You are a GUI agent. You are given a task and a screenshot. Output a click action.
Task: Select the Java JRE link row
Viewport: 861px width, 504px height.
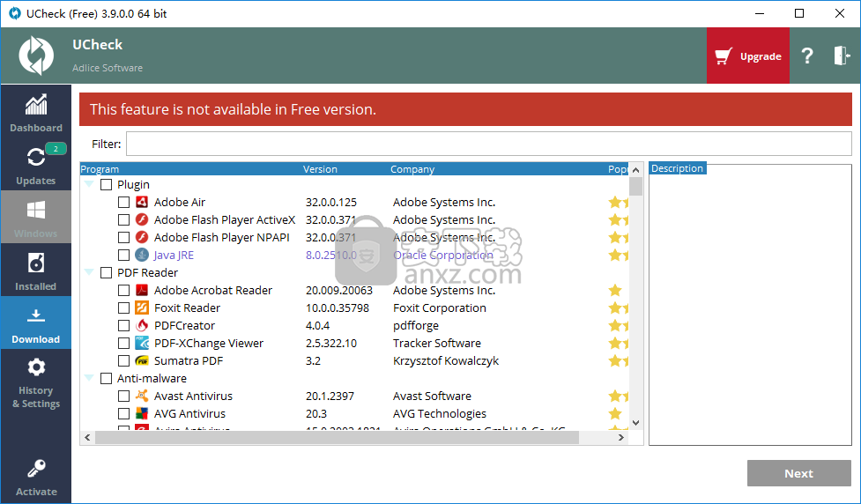click(x=174, y=255)
